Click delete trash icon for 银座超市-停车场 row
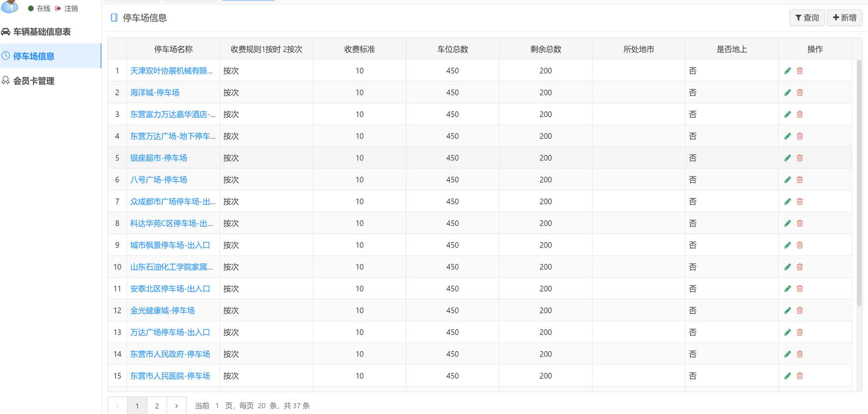The height and width of the screenshot is (414, 868). tap(799, 158)
